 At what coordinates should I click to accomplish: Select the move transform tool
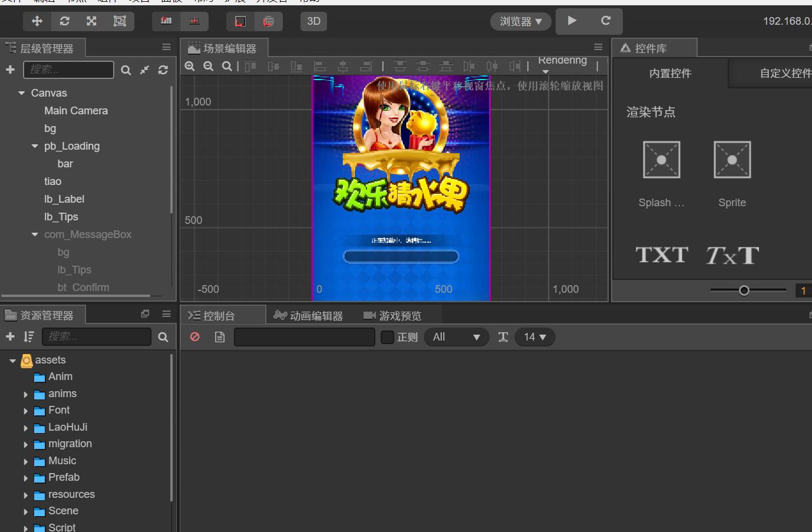(37, 21)
